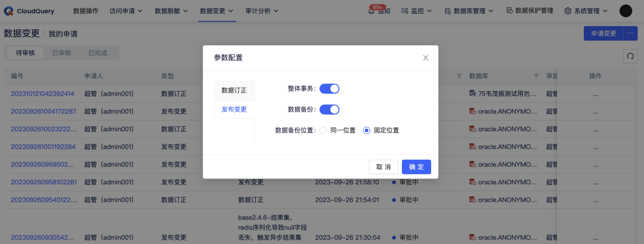Open actions ellipsis for row 202310121042392414
The width and height of the screenshot is (644, 244).
596,94
